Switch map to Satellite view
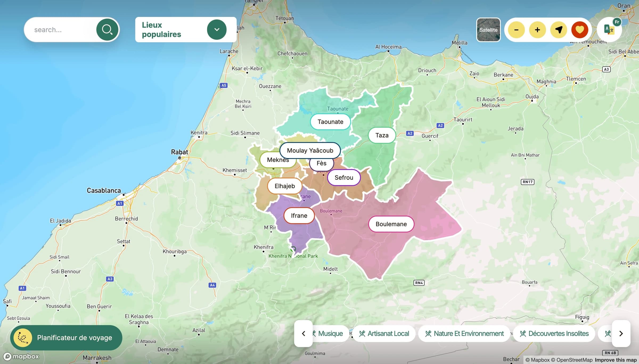The width and height of the screenshot is (639, 364). click(488, 30)
